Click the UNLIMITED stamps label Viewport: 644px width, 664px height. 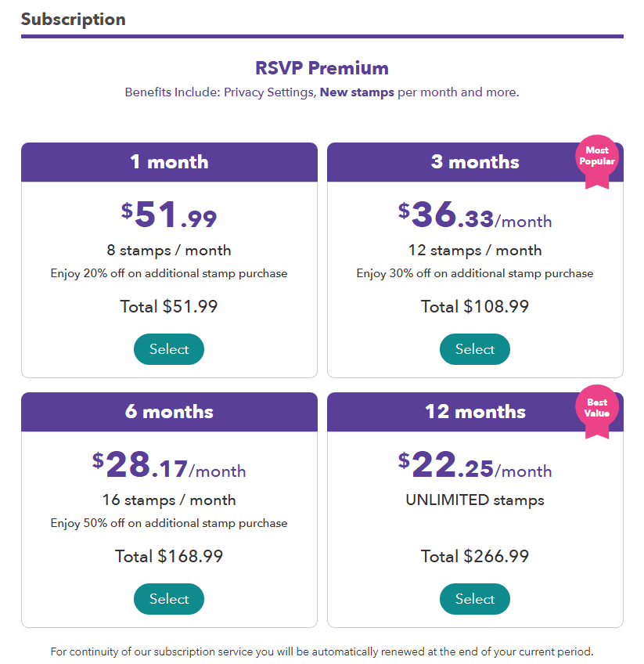pos(475,500)
